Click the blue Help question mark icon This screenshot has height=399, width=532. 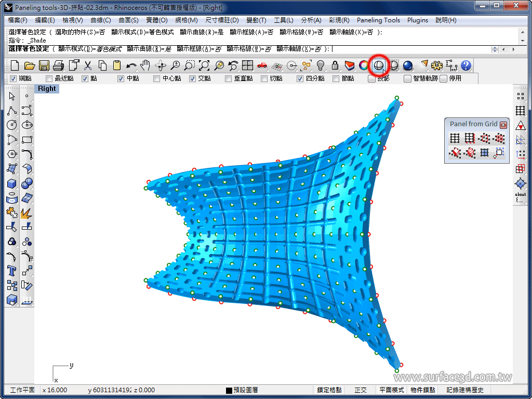point(466,65)
